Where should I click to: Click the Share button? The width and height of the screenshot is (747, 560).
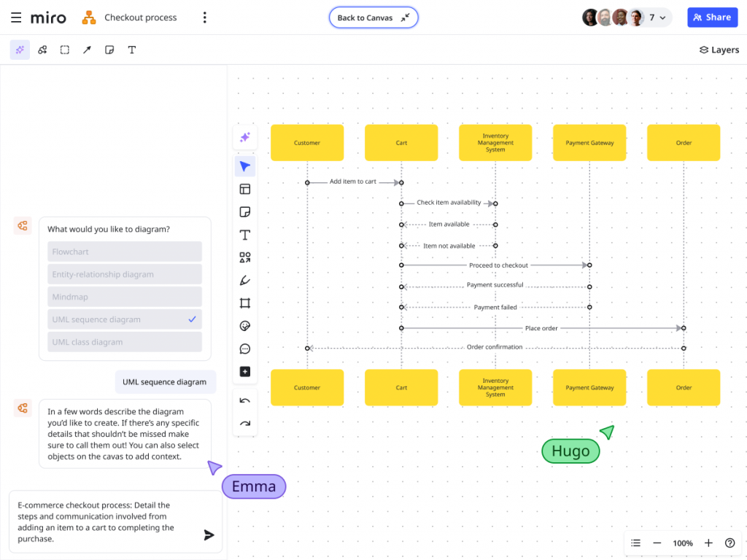coord(712,17)
